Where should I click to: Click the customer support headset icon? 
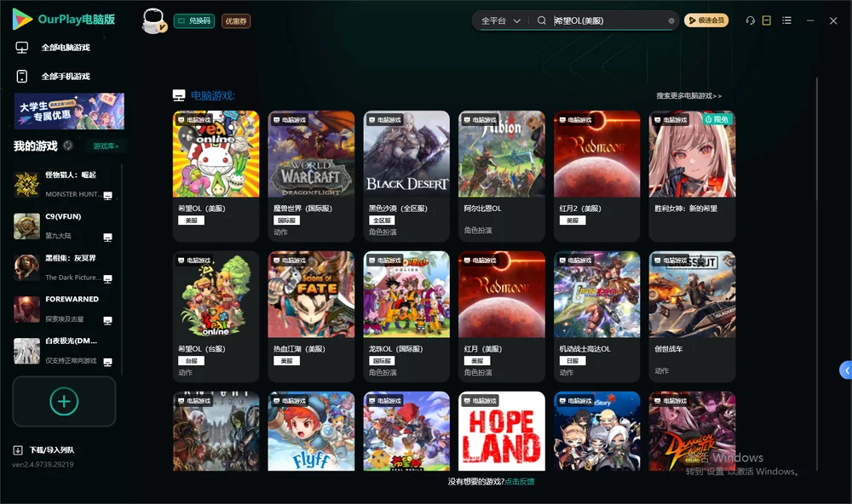click(750, 20)
